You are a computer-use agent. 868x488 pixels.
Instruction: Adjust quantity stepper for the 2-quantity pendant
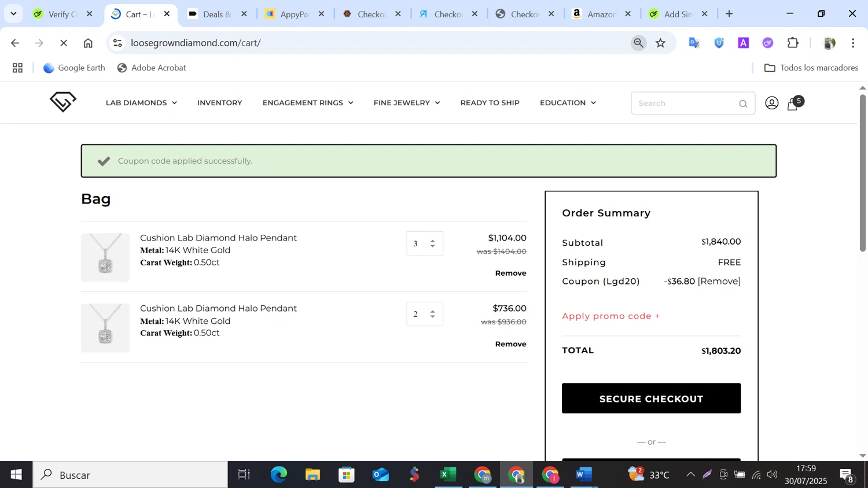click(x=432, y=314)
